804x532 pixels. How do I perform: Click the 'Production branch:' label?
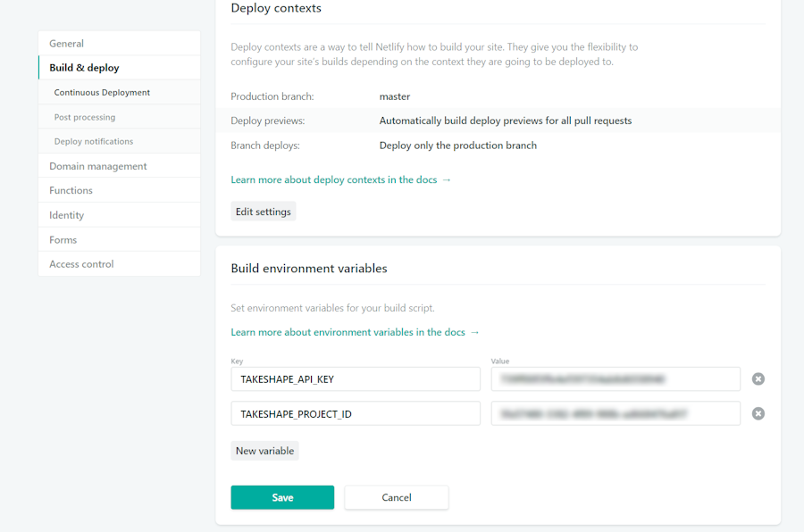coord(272,96)
